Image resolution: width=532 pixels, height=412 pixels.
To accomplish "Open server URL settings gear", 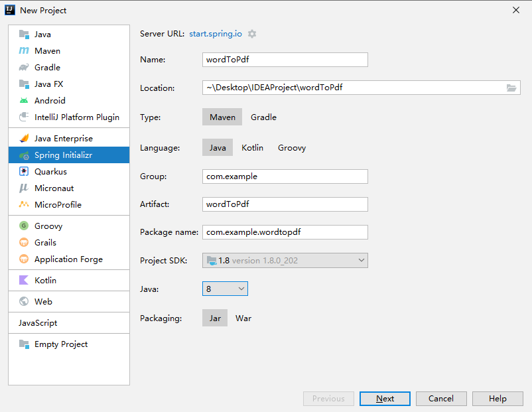I will click(252, 34).
